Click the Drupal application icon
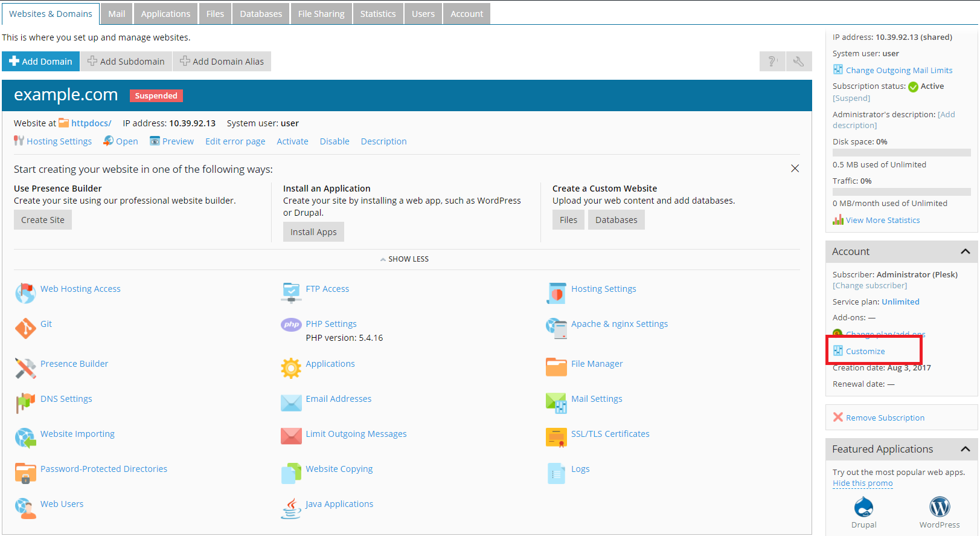 tap(863, 507)
